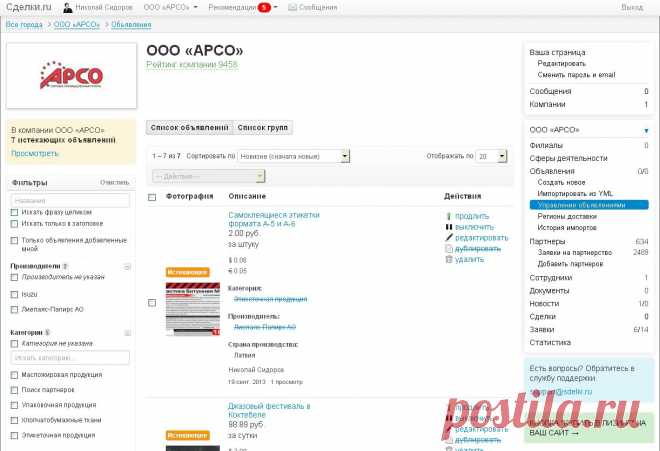660x451 pixels.
Task: Click the ООО «АРСО» breadcrumb link
Action: pos(77,25)
